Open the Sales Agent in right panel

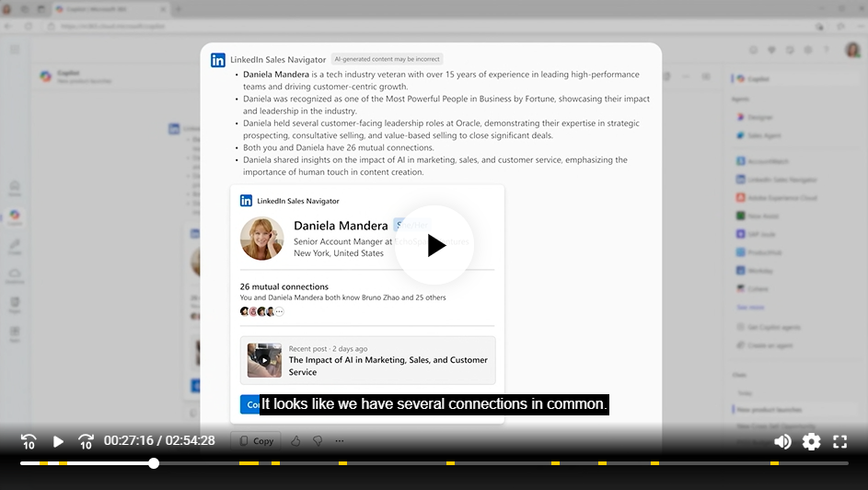(758, 135)
